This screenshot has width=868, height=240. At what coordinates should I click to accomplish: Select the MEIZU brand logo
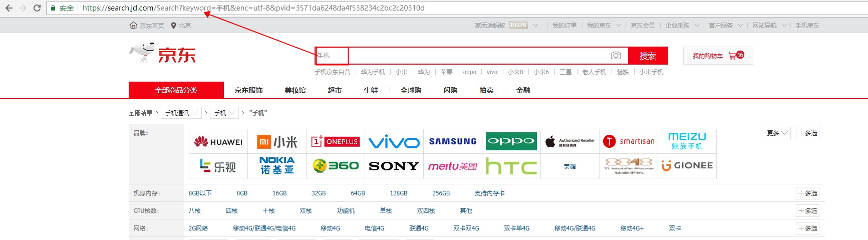click(x=687, y=141)
